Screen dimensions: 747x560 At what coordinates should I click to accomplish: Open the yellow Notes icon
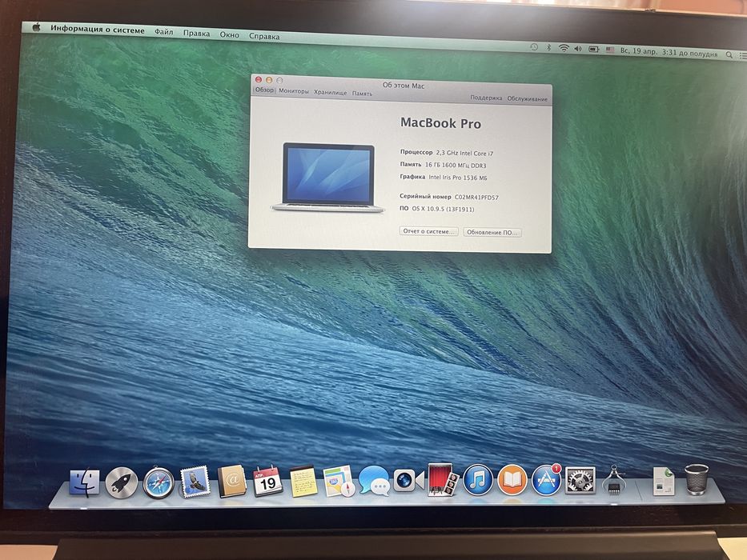pyautogui.click(x=303, y=481)
